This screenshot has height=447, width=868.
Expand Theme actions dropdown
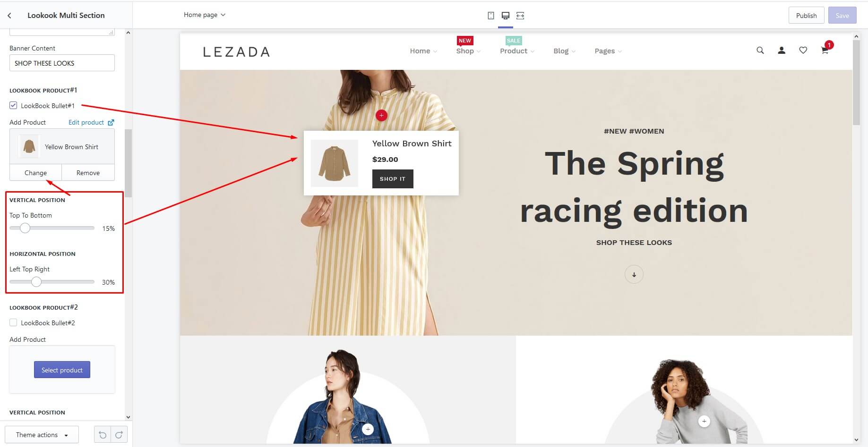42,435
